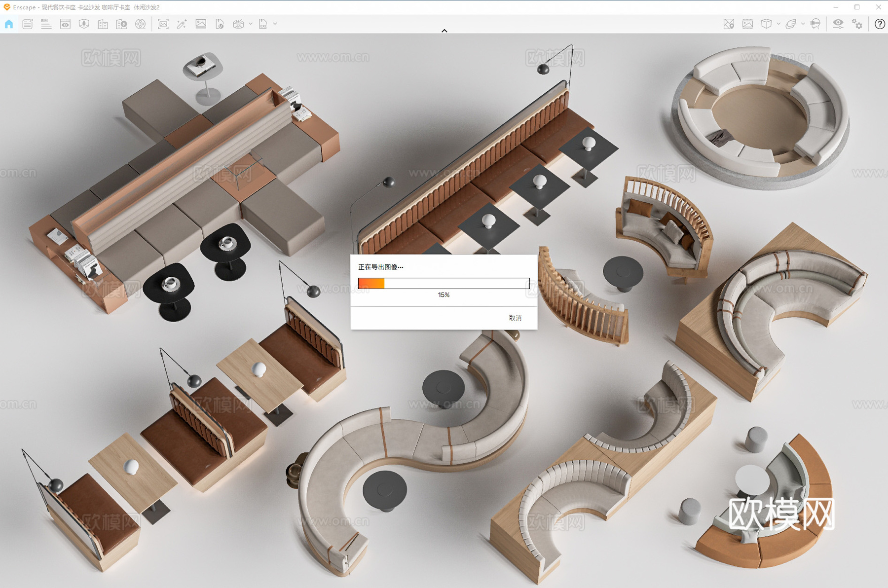The image size is (888, 588).
Task: Open the BIM information panel
Action: 46,24
